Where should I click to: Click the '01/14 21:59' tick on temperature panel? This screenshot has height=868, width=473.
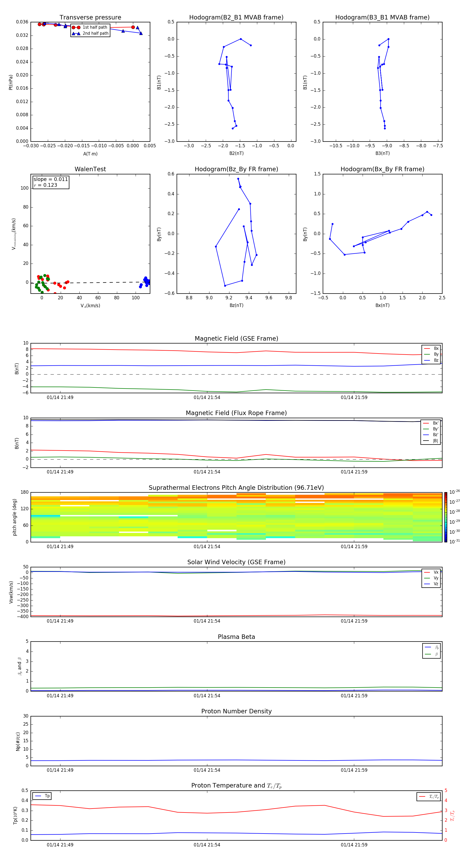coord(354,845)
